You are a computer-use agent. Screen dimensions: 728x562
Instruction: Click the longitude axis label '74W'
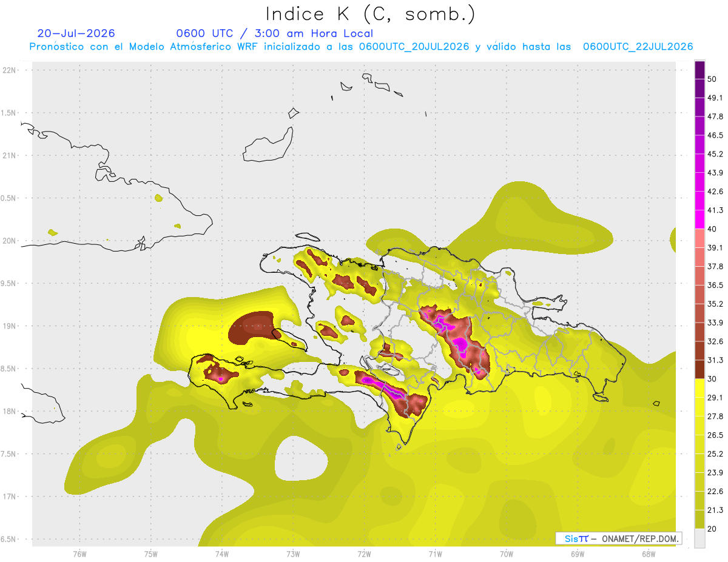(x=222, y=553)
